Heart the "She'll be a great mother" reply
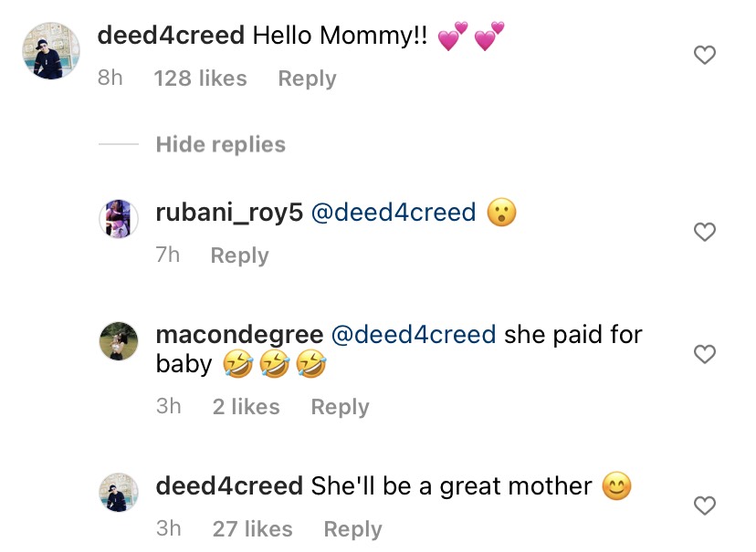The width and height of the screenshot is (756, 552). [705, 505]
